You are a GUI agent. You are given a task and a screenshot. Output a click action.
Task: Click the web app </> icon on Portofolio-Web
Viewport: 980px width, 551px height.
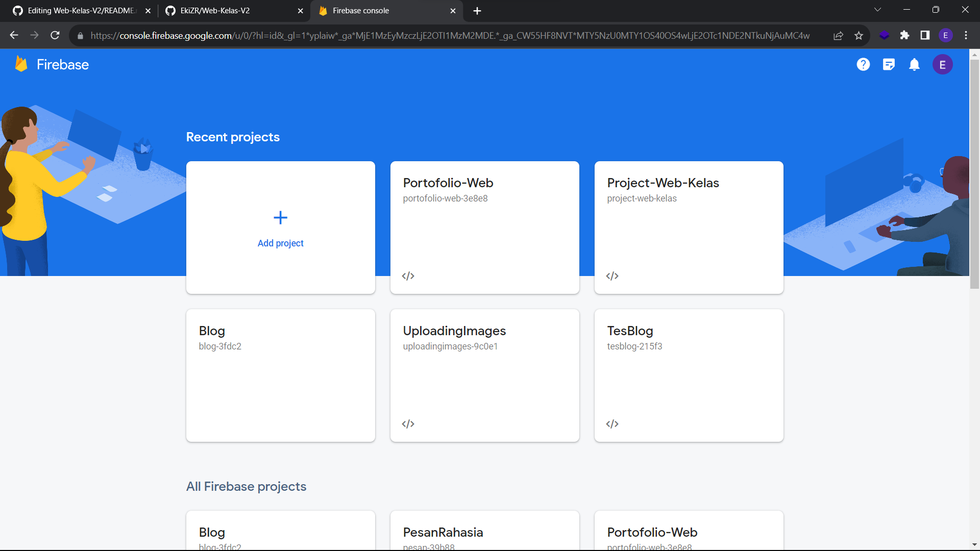408,275
